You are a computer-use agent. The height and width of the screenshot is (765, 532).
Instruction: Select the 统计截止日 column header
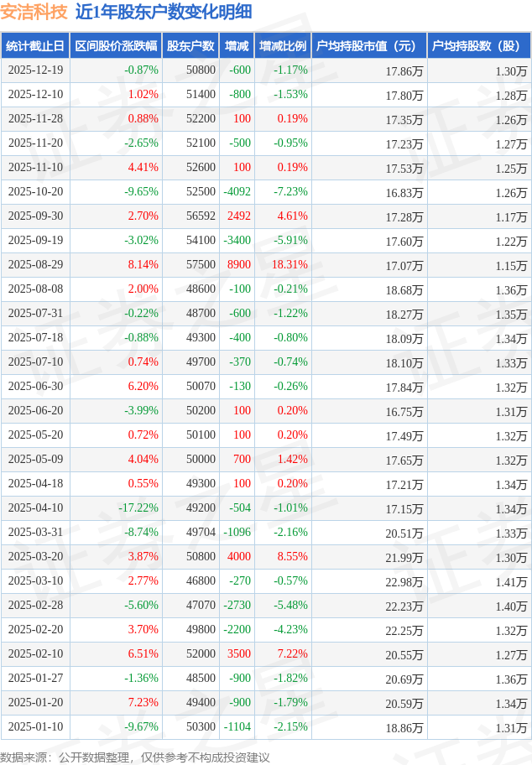pos(35,46)
